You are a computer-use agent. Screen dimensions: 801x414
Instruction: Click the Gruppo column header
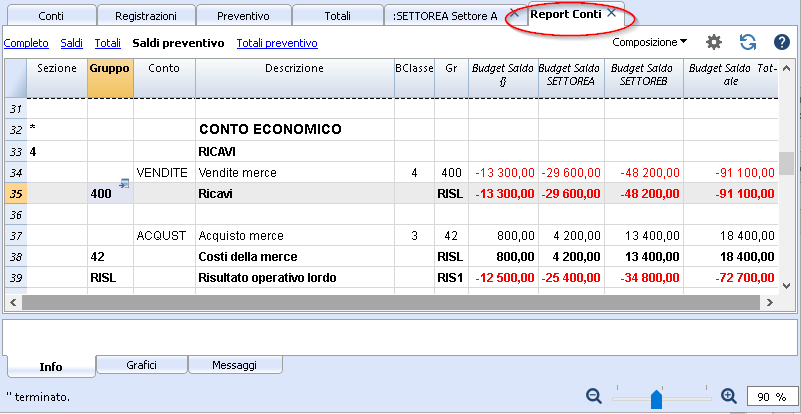(x=110, y=78)
